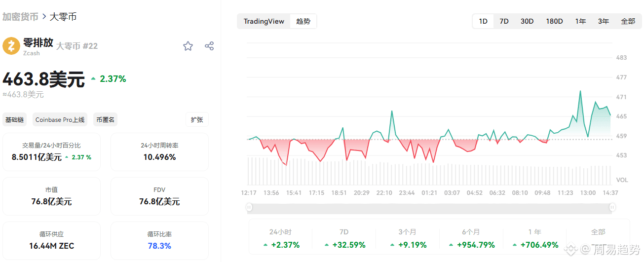Click the favorite star icon
Viewport: 644px width, 262px height.
coord(188,46)
